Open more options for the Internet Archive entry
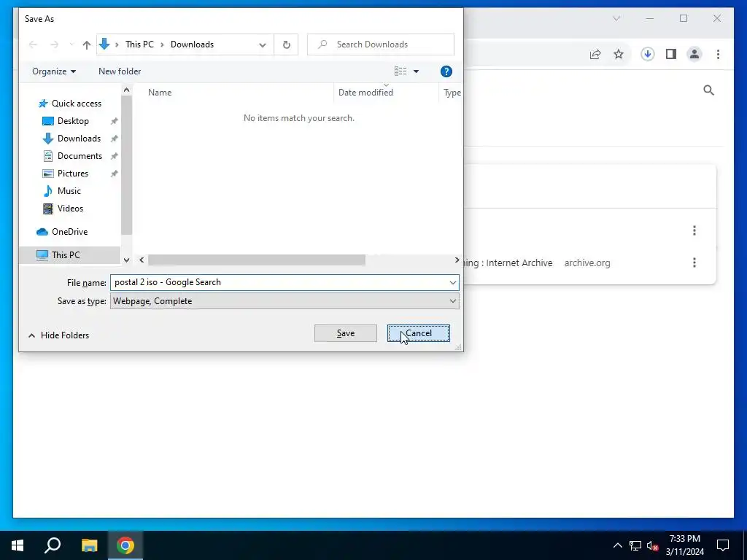 (694, 262)
